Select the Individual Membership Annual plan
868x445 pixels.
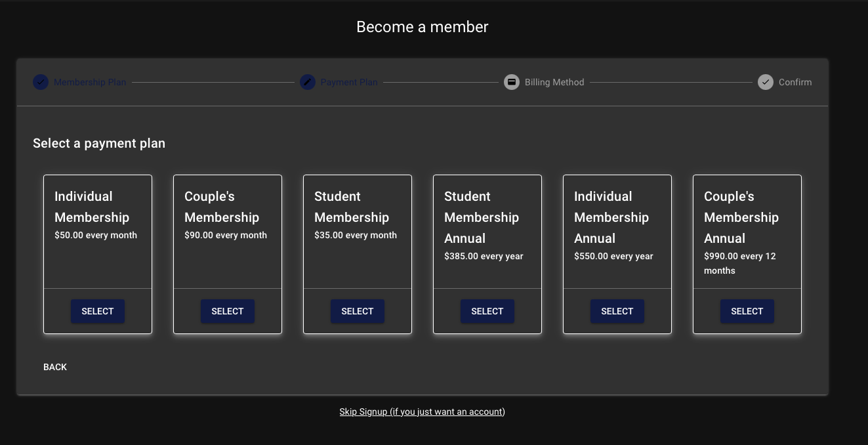point(617,311)
